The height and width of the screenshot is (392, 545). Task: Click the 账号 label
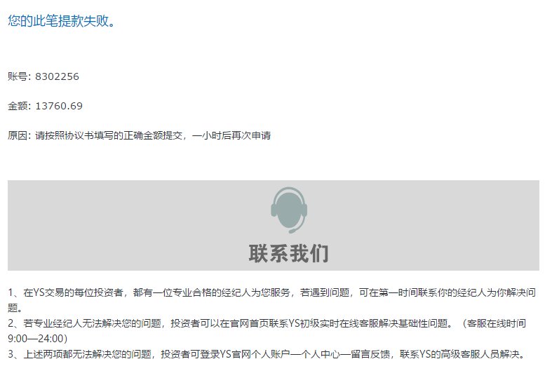pyautogui.click(x=18, y=76)
